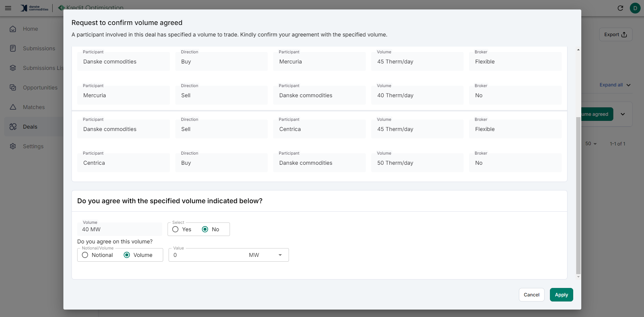644x317 pixels.
Task: Open Settings in sidebar
Action: point(33,146)
